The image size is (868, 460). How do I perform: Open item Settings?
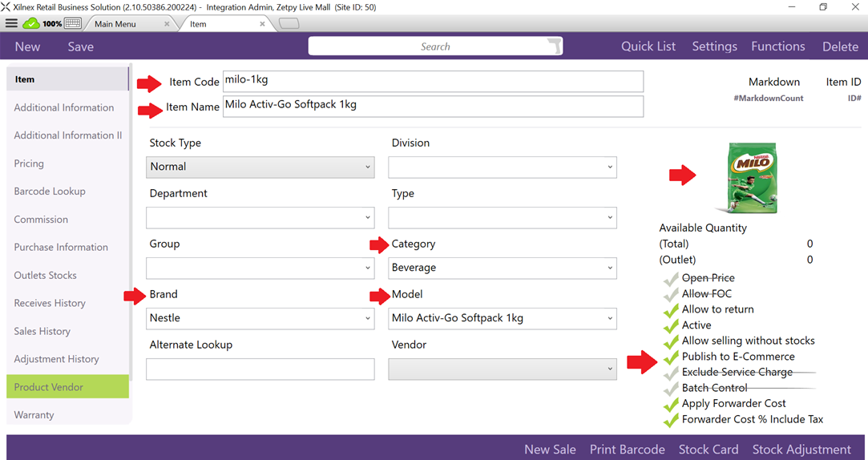pyautogui.click(x=715, y=46)
